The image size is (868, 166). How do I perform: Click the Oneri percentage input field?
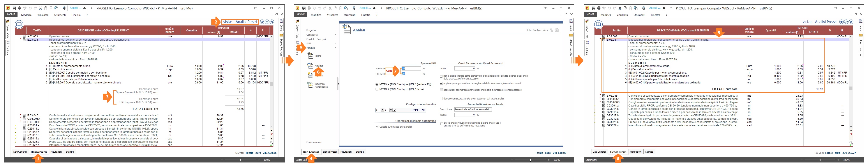coord(465,69)
